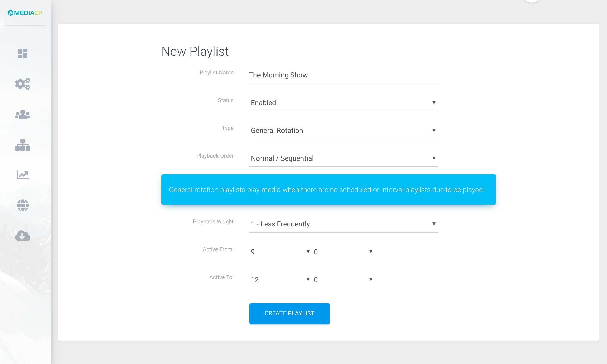Click the Create Playlist button
The image size is (607, 364).
[289, 313]
